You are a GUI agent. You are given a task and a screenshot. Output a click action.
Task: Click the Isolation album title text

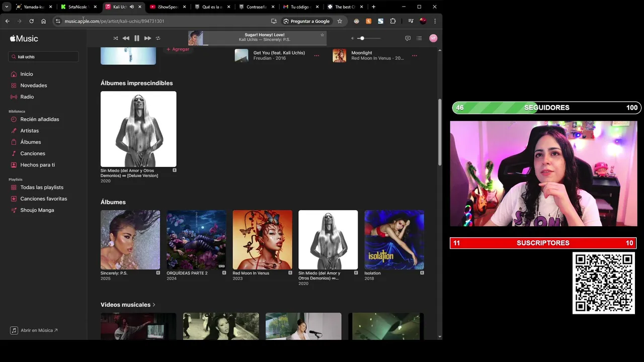[x=372, y=273]
